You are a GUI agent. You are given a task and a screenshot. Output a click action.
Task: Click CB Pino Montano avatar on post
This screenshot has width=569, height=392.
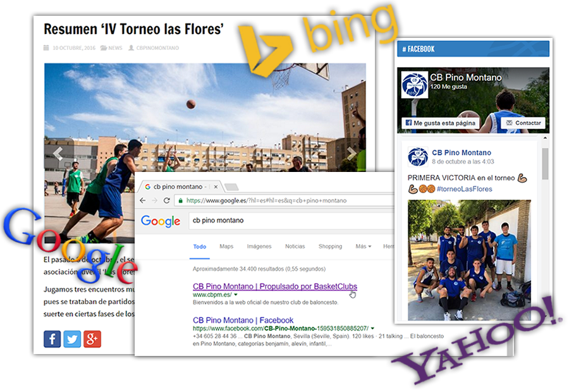click(418, 157)
